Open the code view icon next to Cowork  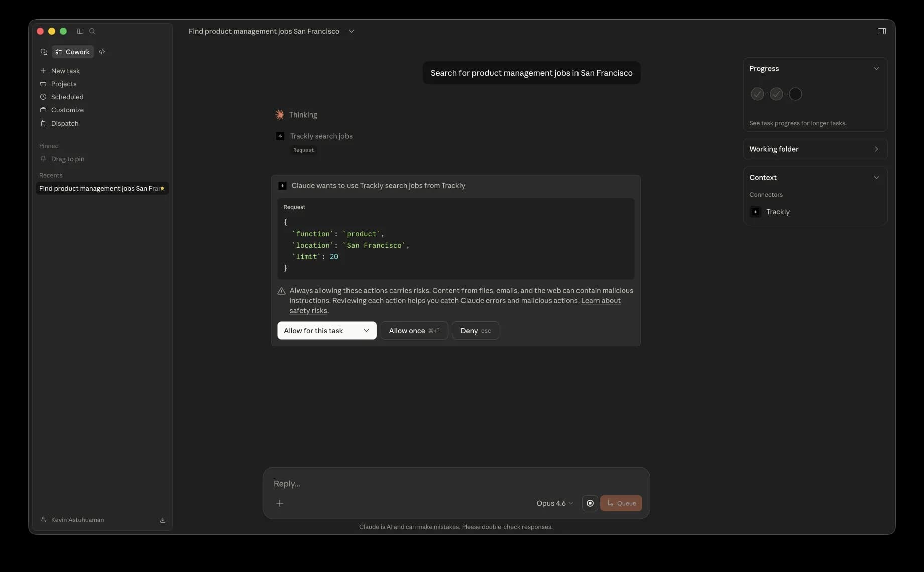[x=102, y=52]
